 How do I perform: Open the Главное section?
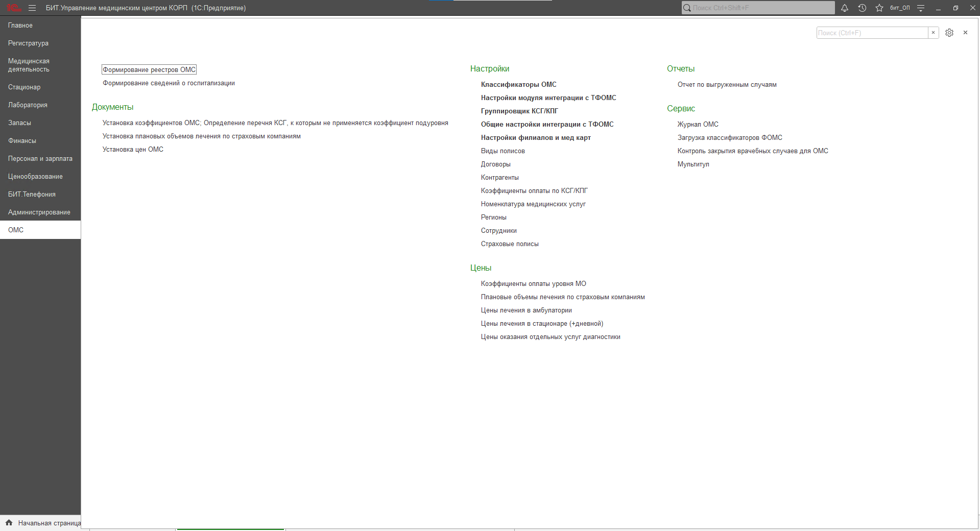[x=40, y=25]
